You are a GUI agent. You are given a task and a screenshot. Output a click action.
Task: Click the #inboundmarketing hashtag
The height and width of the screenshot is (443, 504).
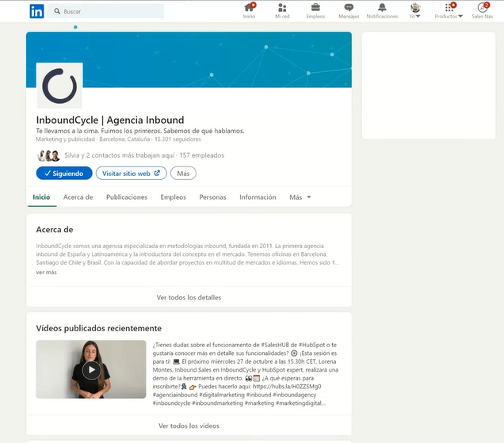[x=217, y=403]
